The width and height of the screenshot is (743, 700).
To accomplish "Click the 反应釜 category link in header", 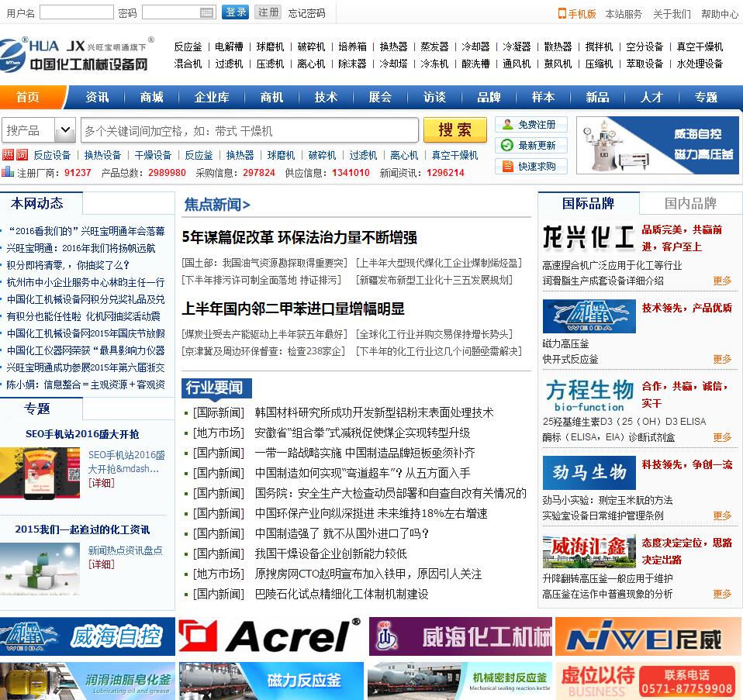I will (188, 47).
